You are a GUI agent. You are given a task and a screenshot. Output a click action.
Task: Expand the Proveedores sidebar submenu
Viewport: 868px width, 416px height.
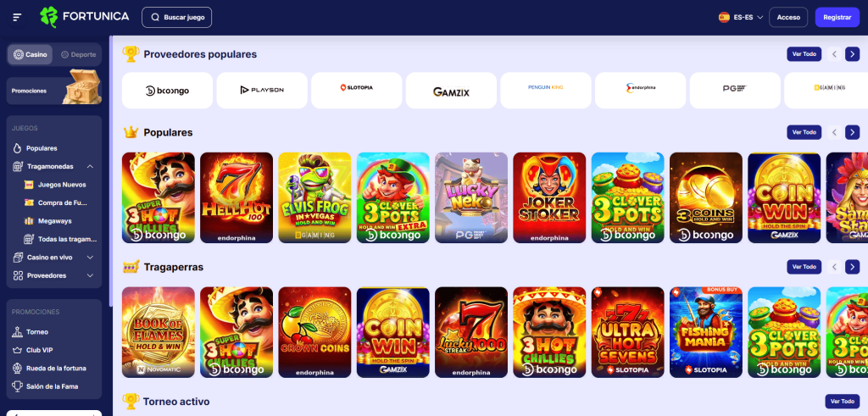pos(90,275)
